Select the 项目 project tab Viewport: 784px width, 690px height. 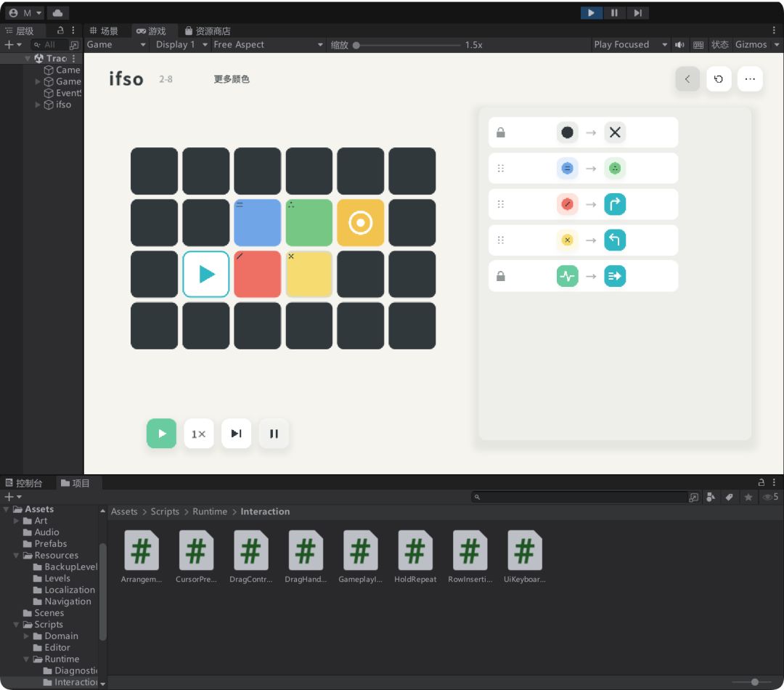click(x=75, y=483)
